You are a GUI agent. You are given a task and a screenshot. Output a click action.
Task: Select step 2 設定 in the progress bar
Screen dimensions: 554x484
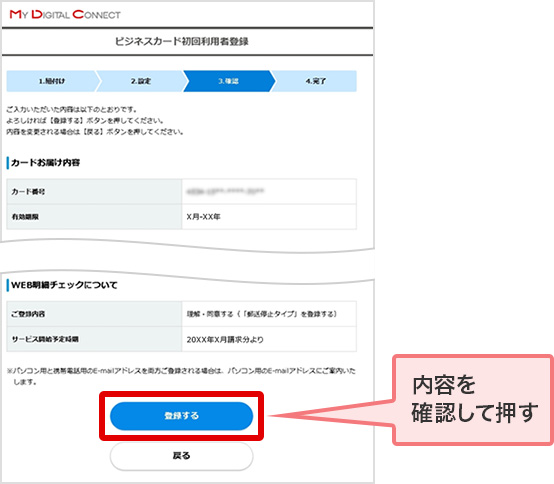[x=141, y=81]
